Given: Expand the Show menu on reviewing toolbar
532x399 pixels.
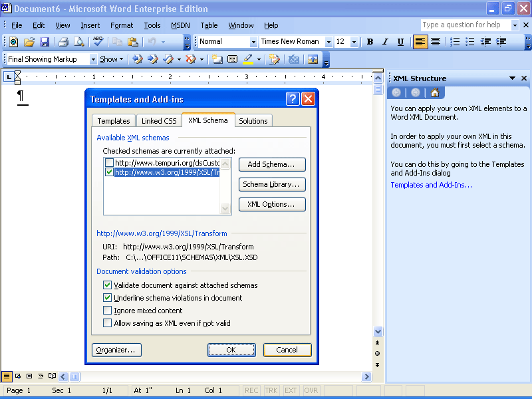Looking at the screenshot, I should pyautogui.click(x=111, y=59).
